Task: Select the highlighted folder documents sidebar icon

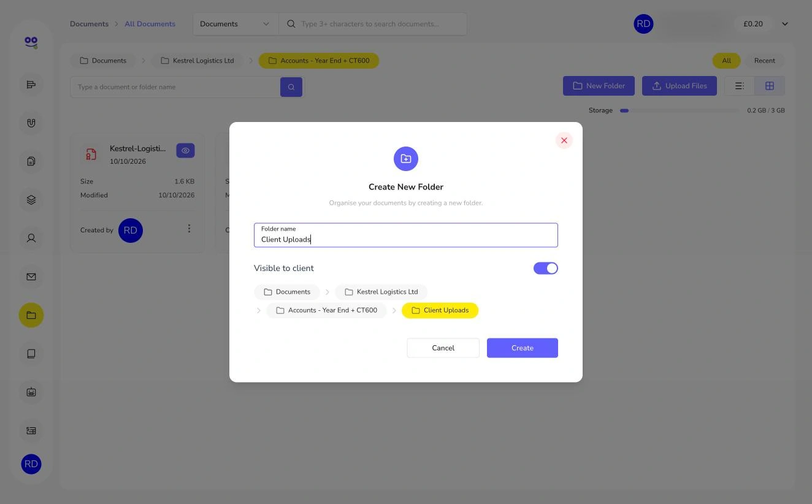Action: [x=31, y=315]
